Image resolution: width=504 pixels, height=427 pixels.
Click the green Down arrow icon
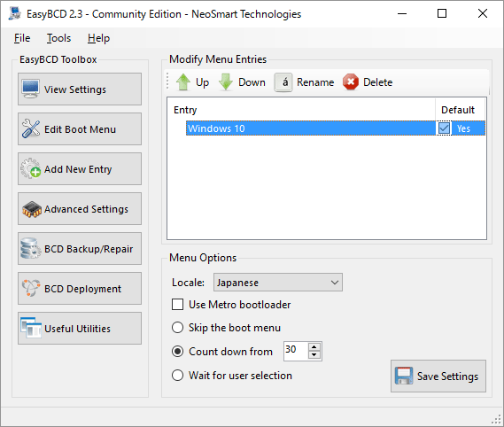click(x=226, y=82)
